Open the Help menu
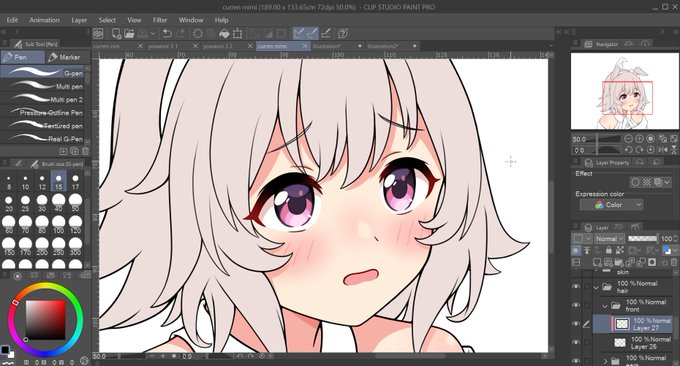 click(x=221, y=20)
